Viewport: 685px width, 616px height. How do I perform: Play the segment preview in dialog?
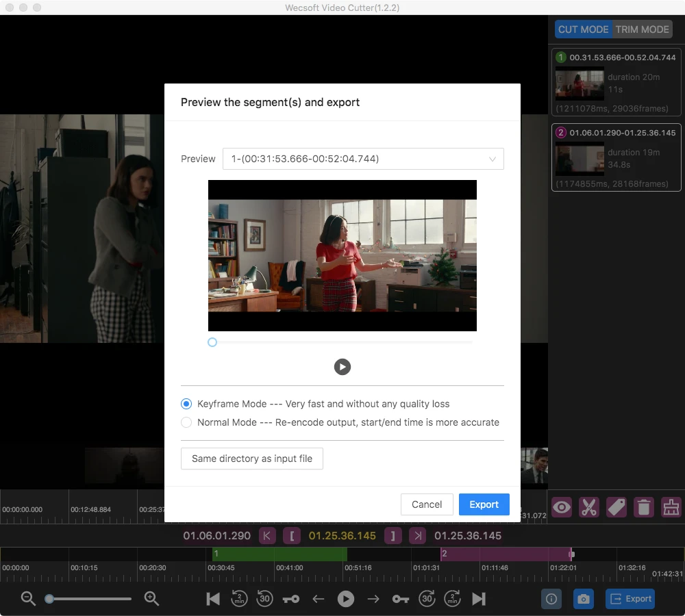[342, 367]
